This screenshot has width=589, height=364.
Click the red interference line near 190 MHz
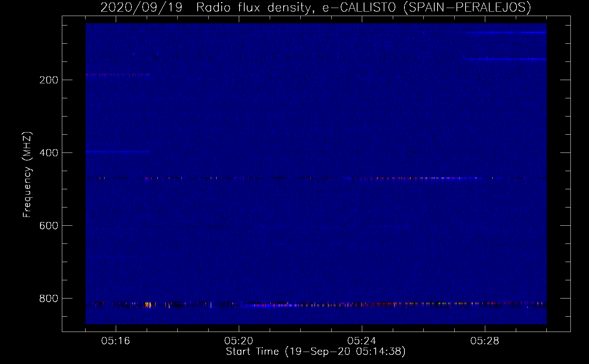118,75
